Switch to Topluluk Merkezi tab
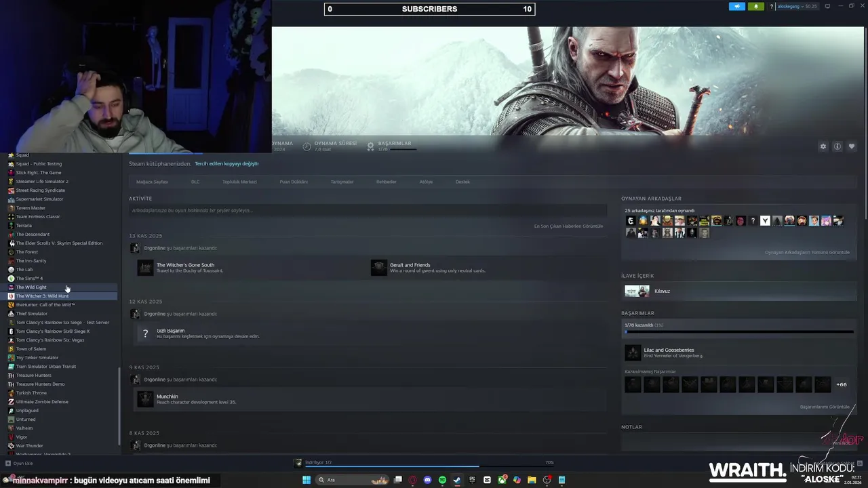868x488 pixels. click(239, 182)
